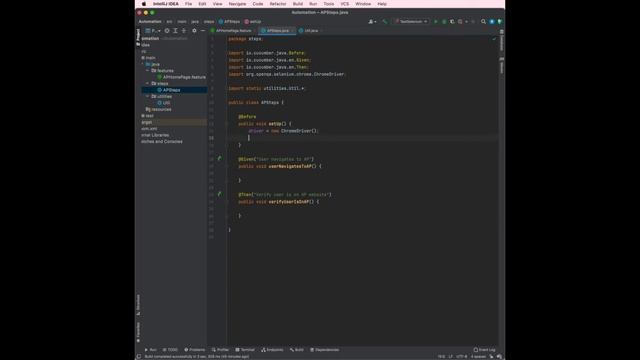
Task: Click APSteps breadcrumb in navigation bar
Action: [229, 22]
